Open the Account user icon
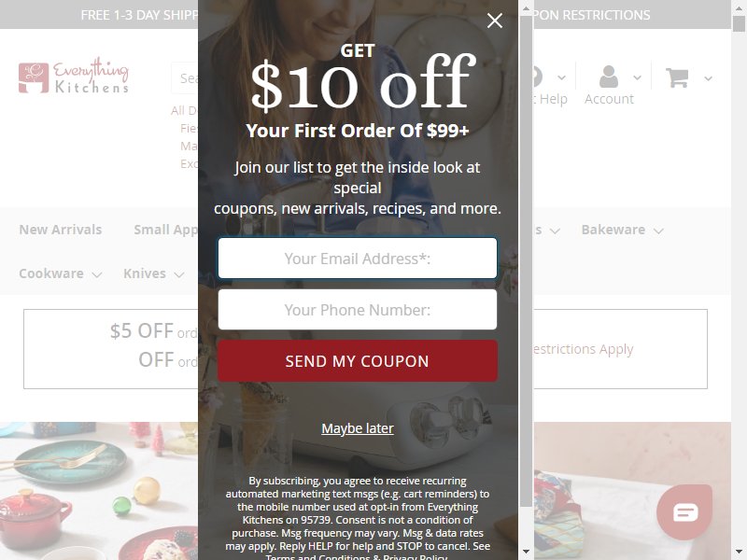 tap(609, 77)
